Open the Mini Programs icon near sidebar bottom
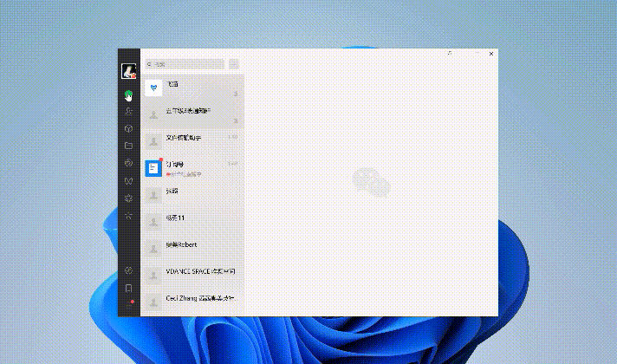This screenshot has height=364, width=617. (128, 270)
